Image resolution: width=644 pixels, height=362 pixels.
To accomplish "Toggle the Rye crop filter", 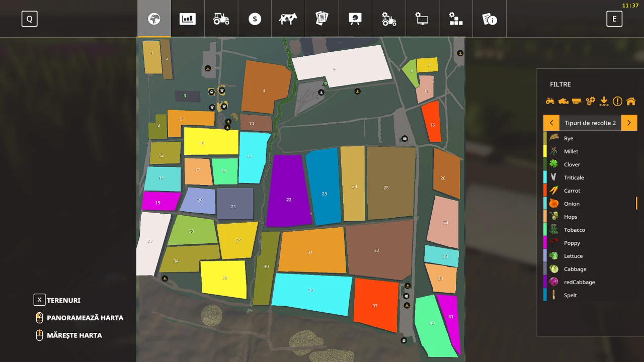I will pyautogui.click(x=569, y=138).
